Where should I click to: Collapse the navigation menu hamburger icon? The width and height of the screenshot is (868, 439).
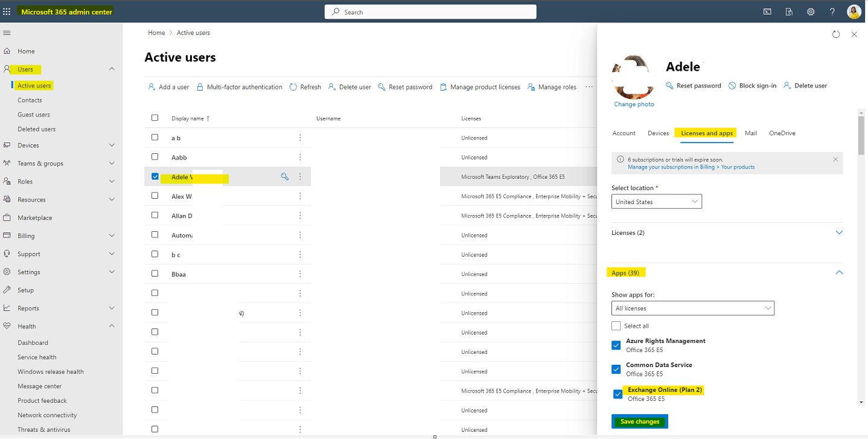tap(7, 33)
